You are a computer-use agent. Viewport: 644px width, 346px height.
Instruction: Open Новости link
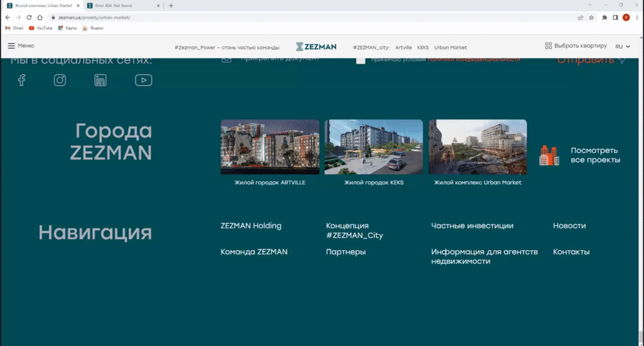(x=569, y=226)
